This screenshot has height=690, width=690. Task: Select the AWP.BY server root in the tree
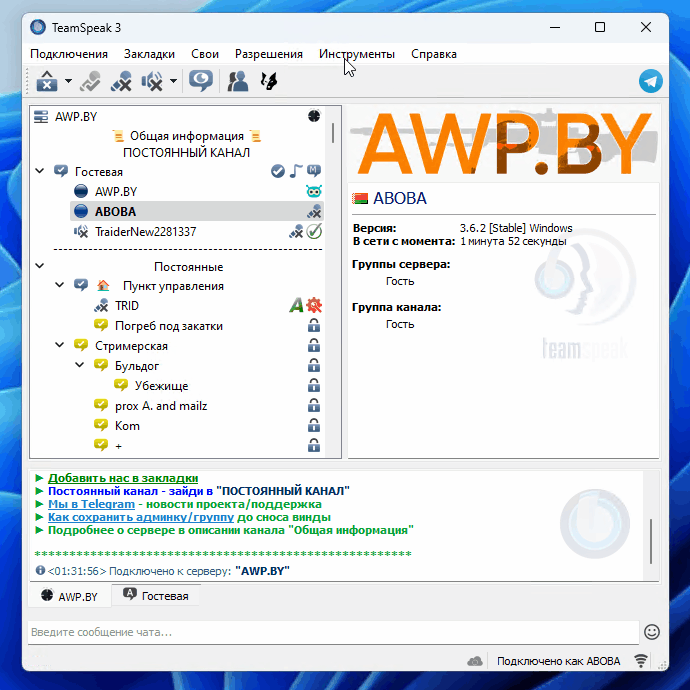pos(76,117)
